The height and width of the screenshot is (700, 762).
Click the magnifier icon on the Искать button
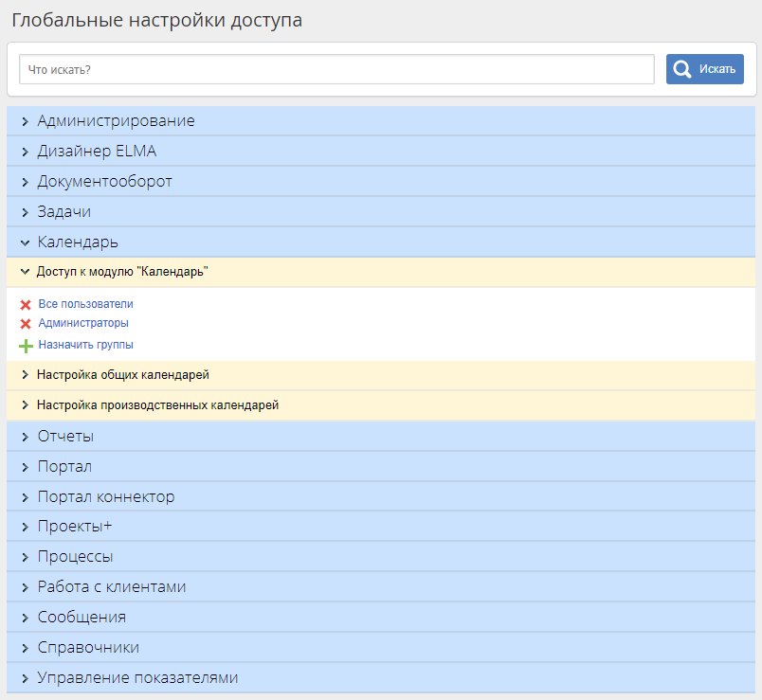coord(682,69)
